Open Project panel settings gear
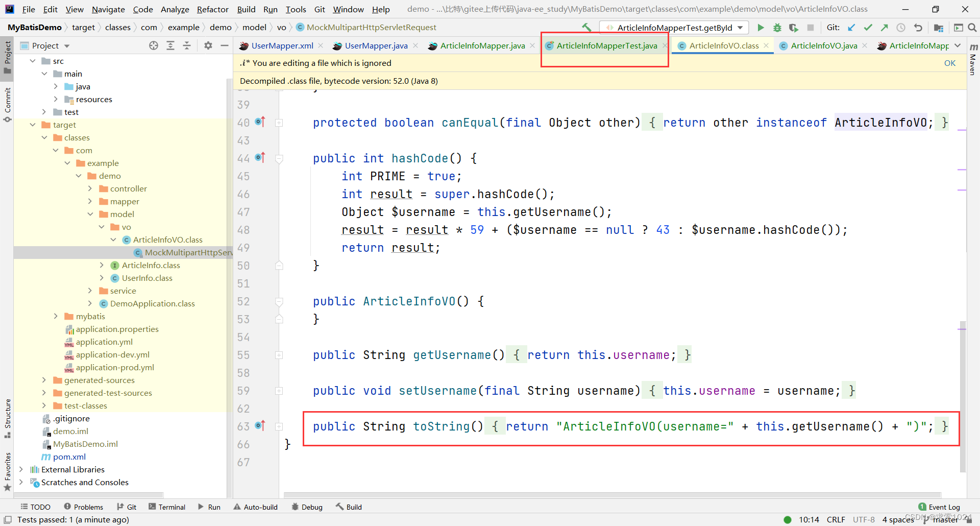 pyautogui.click(x=208, y=45)
